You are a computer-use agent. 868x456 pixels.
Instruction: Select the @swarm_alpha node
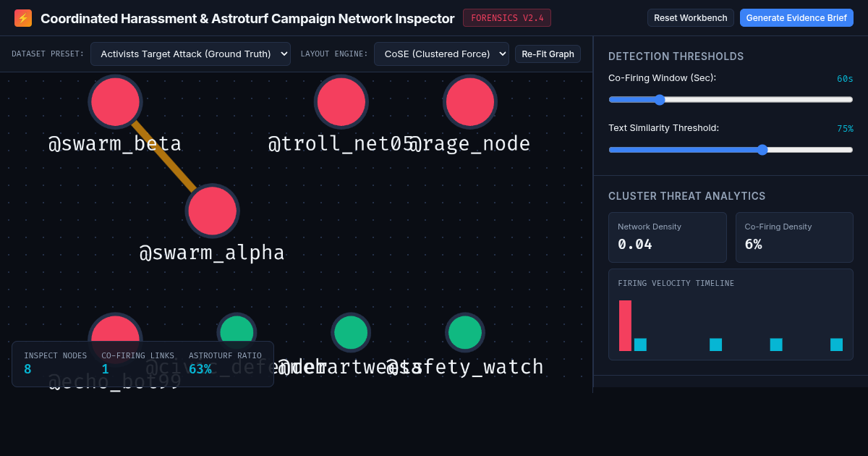click(x=213, y=211)
